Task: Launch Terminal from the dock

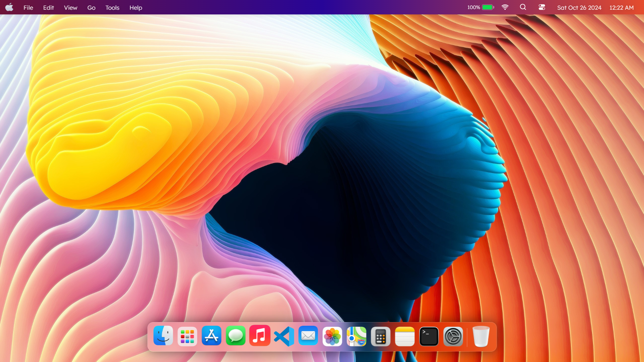Action: coord(429,336)
